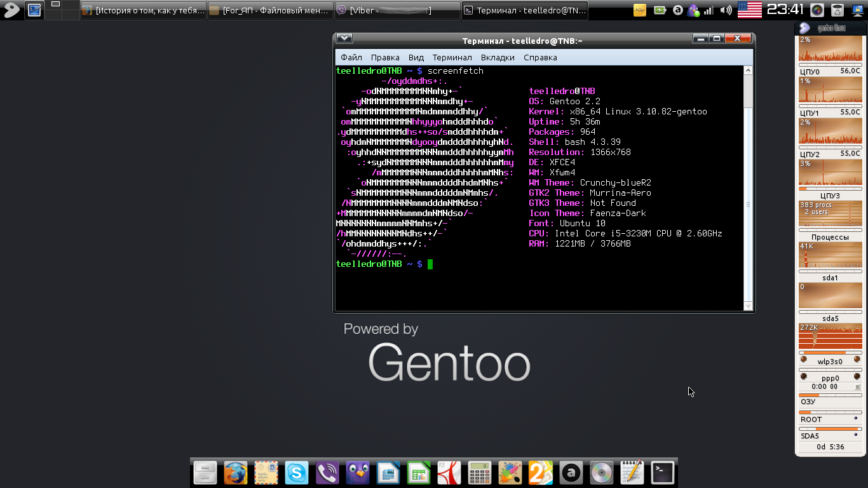This screenshot has height=488, width=868.
Task: Click the round camera lens panel icon
Action: pos(817,10)
